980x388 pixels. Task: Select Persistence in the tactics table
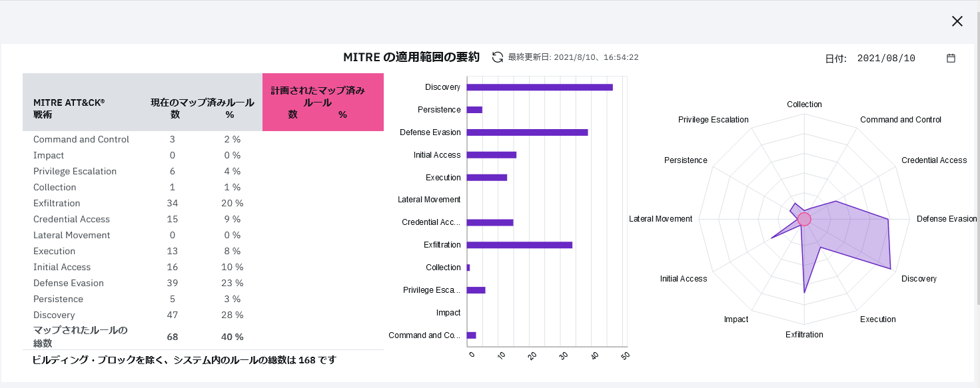tap(58, 299)
